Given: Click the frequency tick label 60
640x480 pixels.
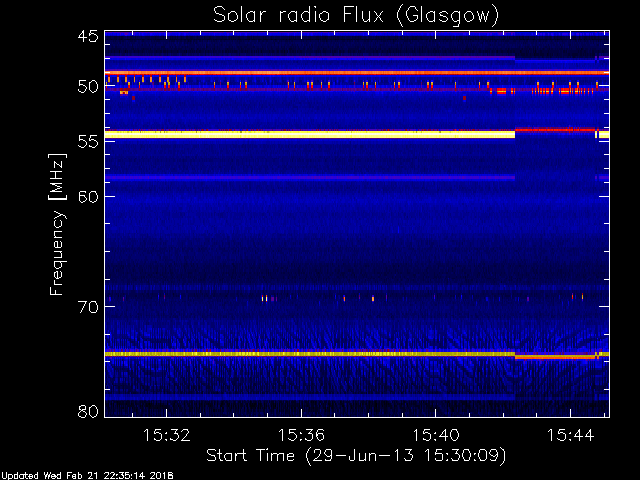Looking at the screenshot, I should coord(88,196).
